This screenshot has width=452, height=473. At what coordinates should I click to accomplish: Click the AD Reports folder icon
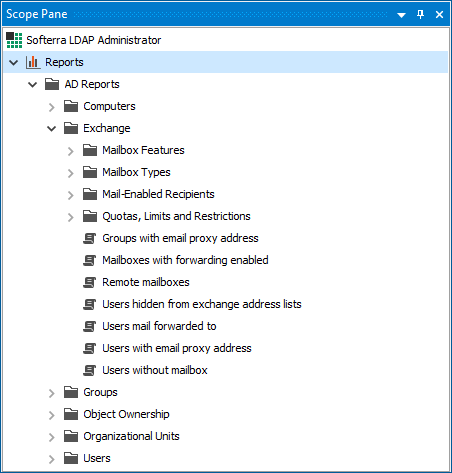(52, 84)
